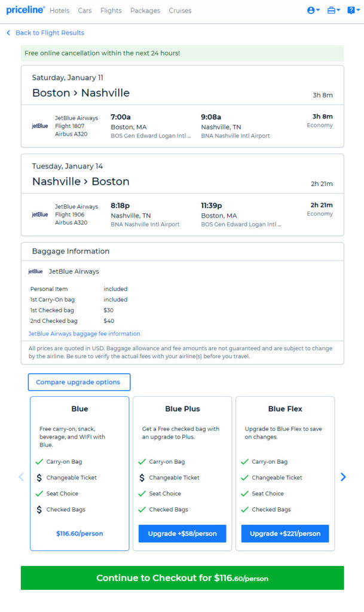Image resolution: width=364 pixels, height=612 pixels.
Task: Open the Cars tab
Action: tap(85, 11)
